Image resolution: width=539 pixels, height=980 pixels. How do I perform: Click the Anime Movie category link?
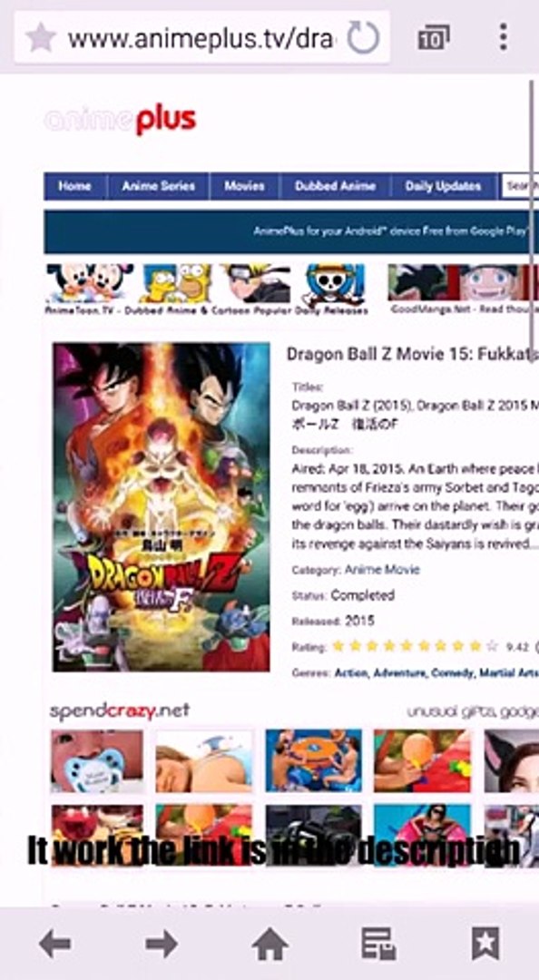click(x=382, y=569)
